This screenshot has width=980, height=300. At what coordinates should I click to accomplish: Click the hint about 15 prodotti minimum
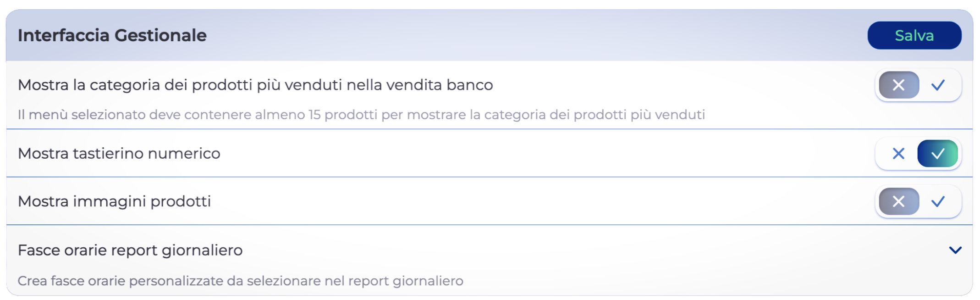coord(361,115)
